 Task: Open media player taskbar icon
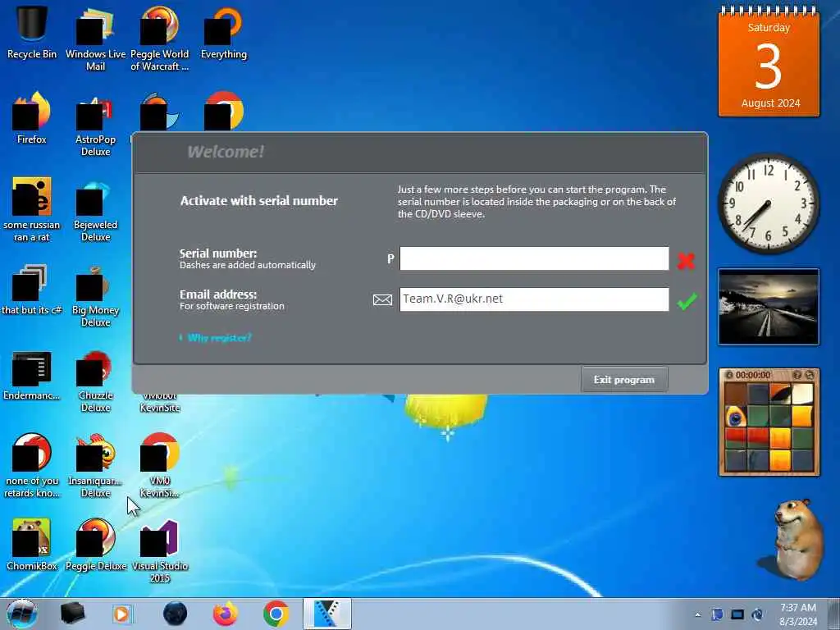pyautogui.click(x=121, y=614)
